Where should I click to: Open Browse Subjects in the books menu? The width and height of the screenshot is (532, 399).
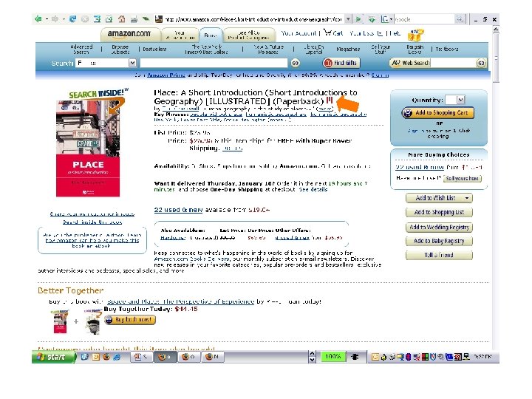click(x=120, y=50)
